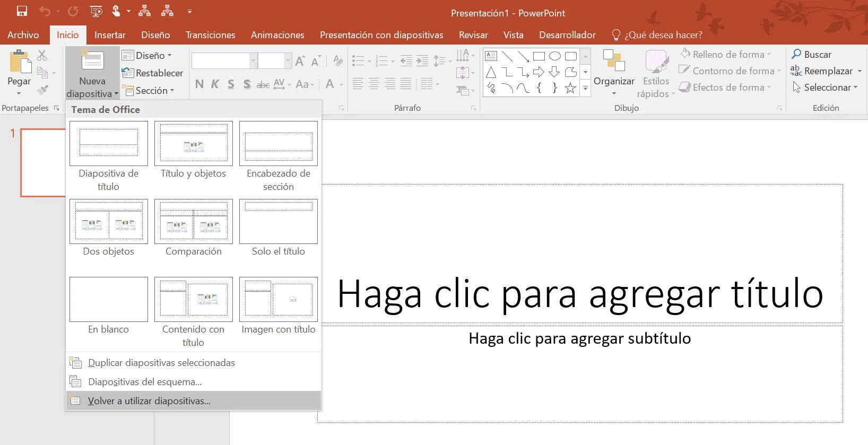Decrease list indent level icon
This screenshot has height=445, width=868.
click(x=406, y=61)
